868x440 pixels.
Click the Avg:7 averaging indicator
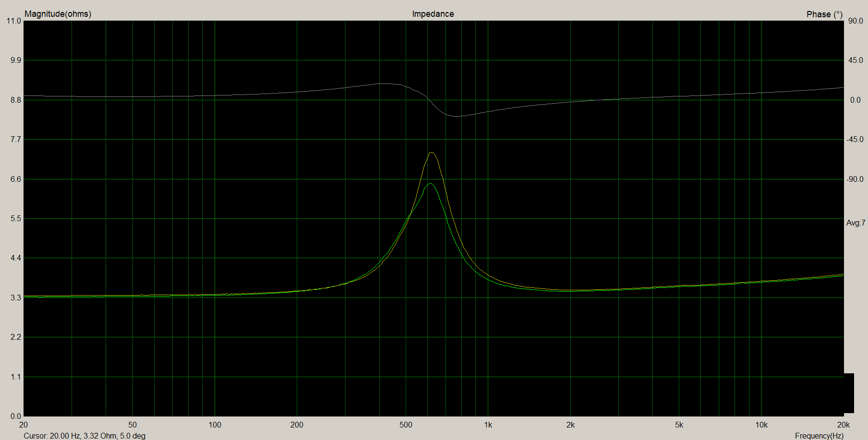click(x=856, y=223)
